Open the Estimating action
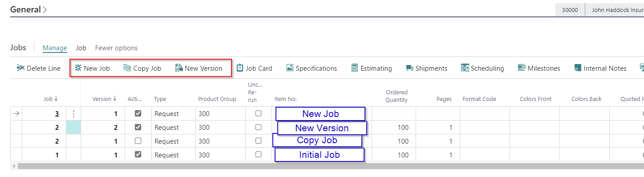Screen dimensions: 644x177 click(372, 68)
